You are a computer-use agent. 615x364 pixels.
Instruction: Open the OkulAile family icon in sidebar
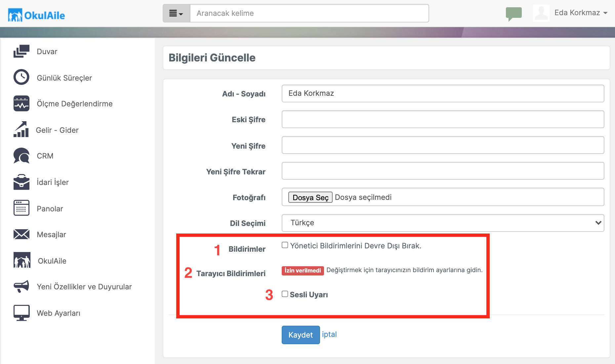point(22,260)
